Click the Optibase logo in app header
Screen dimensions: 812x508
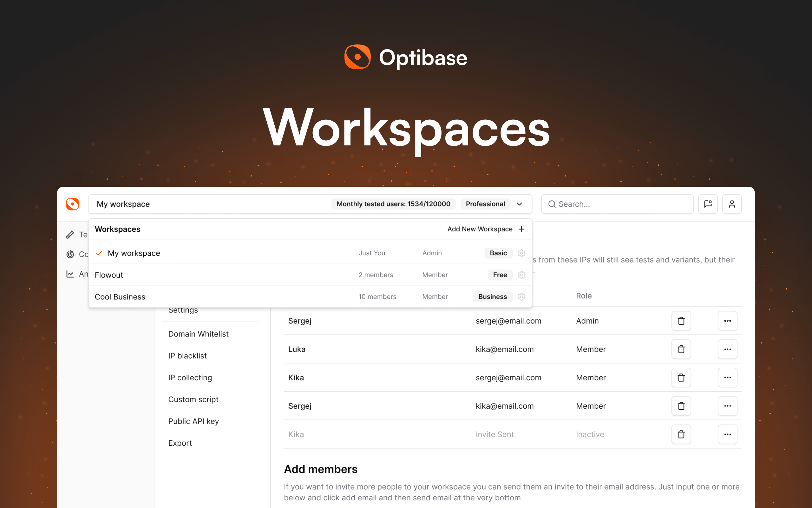point(72,204)
